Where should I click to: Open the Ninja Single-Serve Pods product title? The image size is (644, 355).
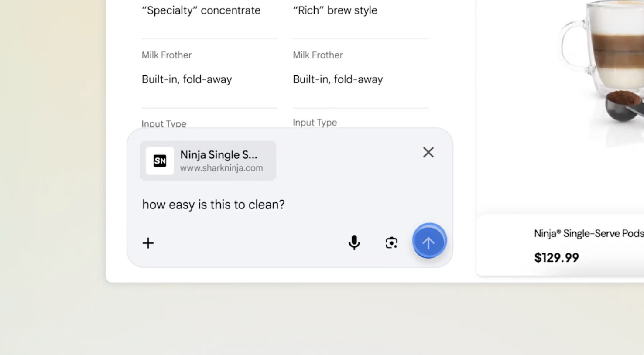coord(588,233)
